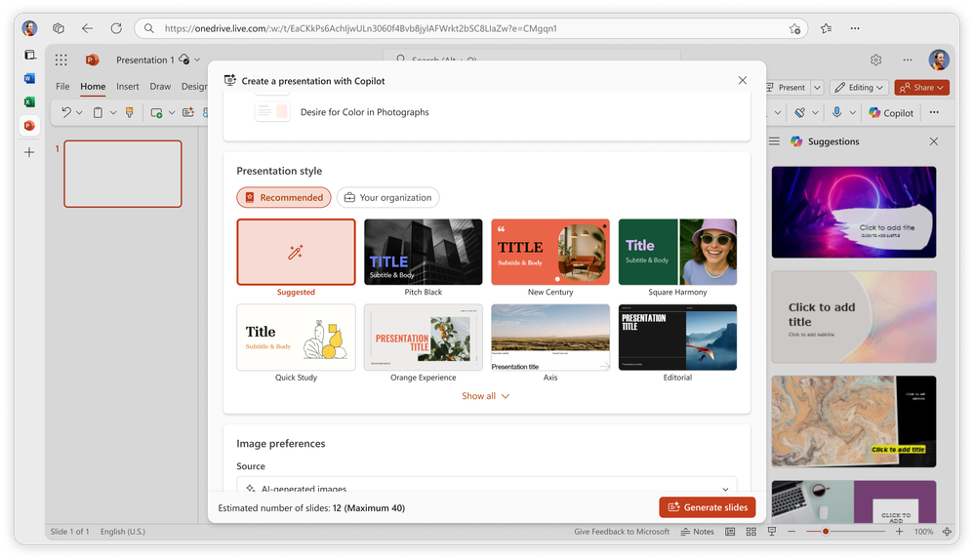Choose the New Century style thumbnail

pyautogui.click(x=550, y=252)
